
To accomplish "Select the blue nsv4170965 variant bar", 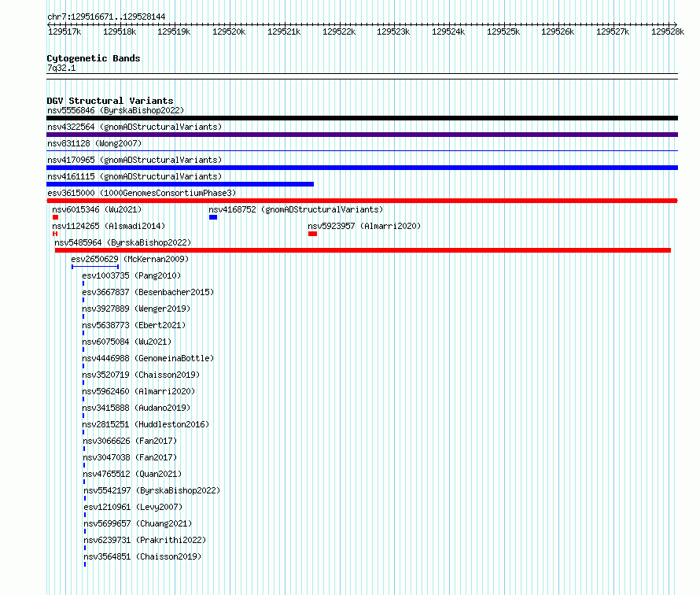I will tap(362, 168).
